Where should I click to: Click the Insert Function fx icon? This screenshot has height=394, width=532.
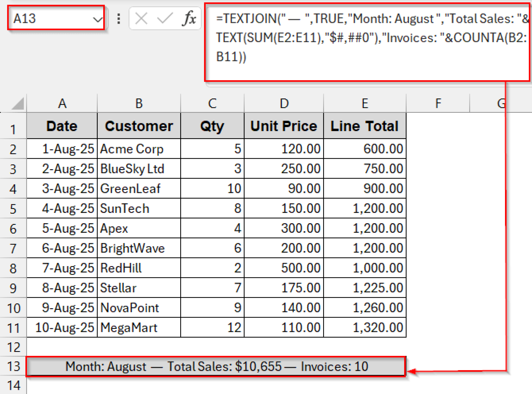click(x=190, y=18)
